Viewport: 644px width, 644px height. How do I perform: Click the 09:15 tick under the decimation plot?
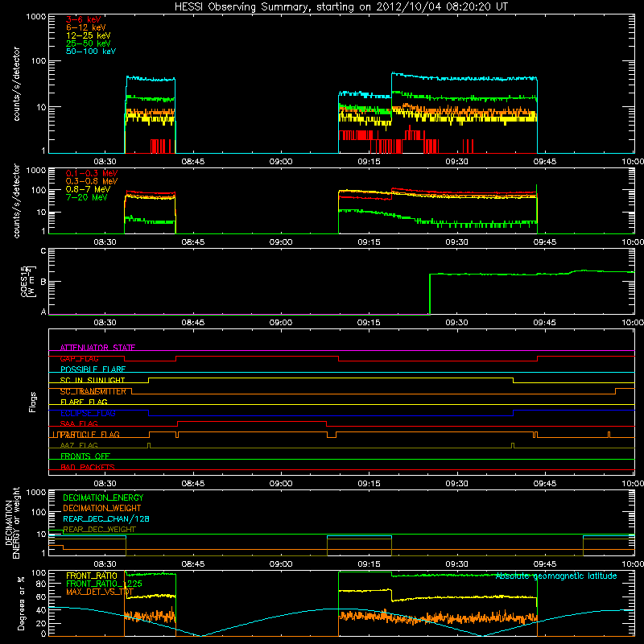point(369,564)
